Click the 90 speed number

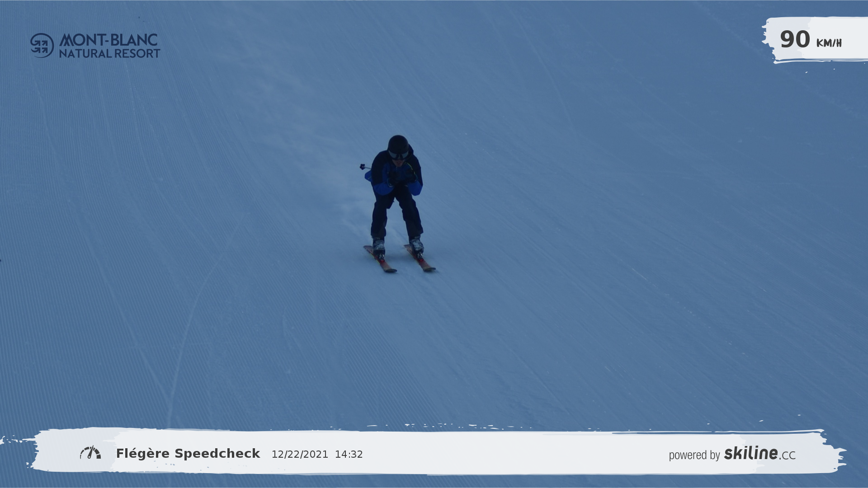[x=795, y=39]
